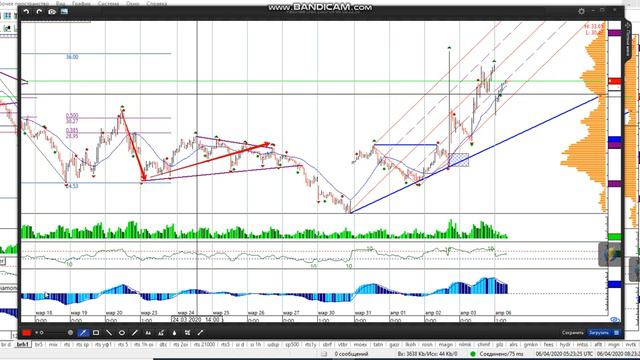
Task: Switch to the sp500 chart tab
Action: 292,344
